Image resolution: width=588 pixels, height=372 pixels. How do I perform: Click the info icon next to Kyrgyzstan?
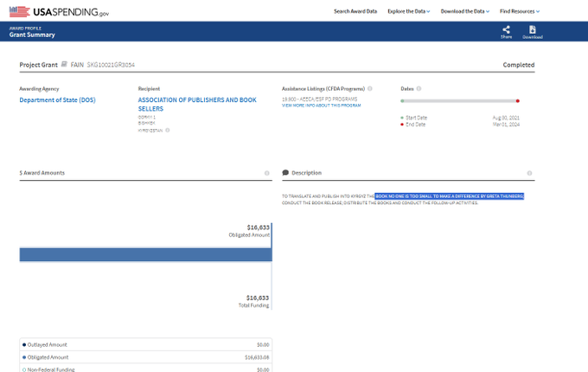click(x=168, y=131)
